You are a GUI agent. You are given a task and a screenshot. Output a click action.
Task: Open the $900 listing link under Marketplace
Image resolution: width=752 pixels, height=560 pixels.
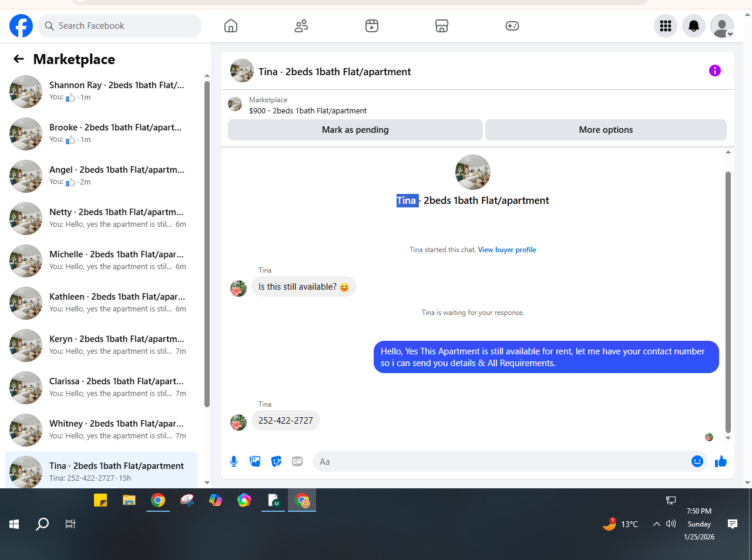pos(308,110)
